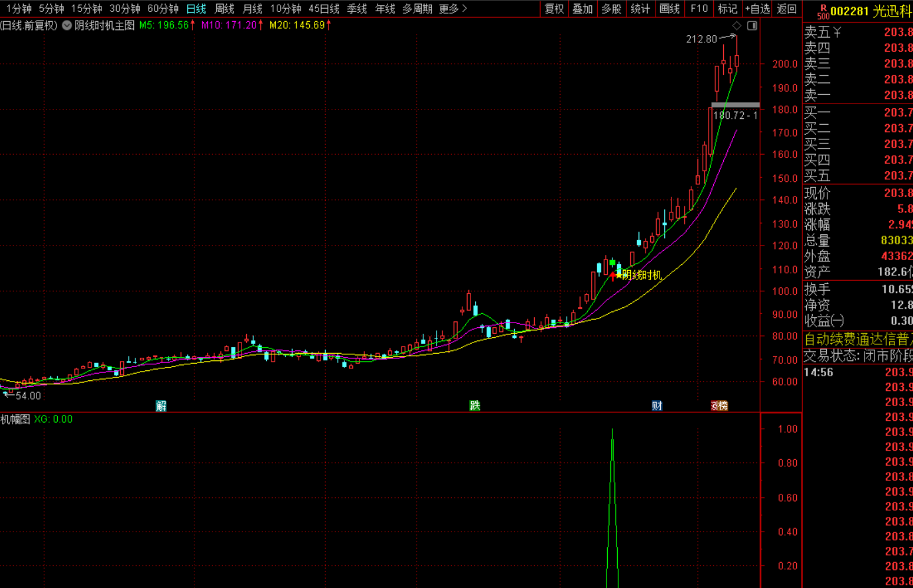Click the 财 marker icon on the timeline
913x588 pixels.
[x=657, y=405]
